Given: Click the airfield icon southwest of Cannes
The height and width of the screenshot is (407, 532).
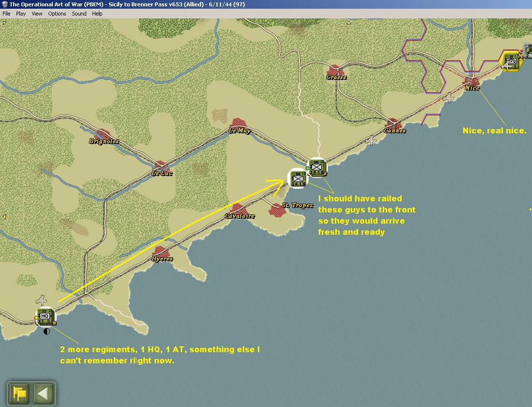Looking at the screenshot, I should [371, 140].
